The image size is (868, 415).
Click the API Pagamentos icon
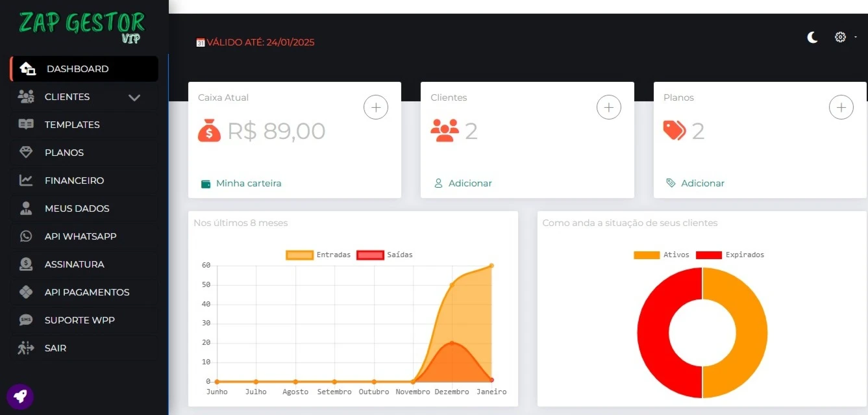(26, 292)
